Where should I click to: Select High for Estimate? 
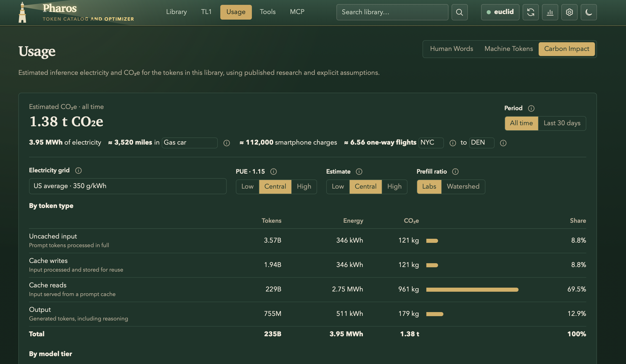tap(394, 187)
